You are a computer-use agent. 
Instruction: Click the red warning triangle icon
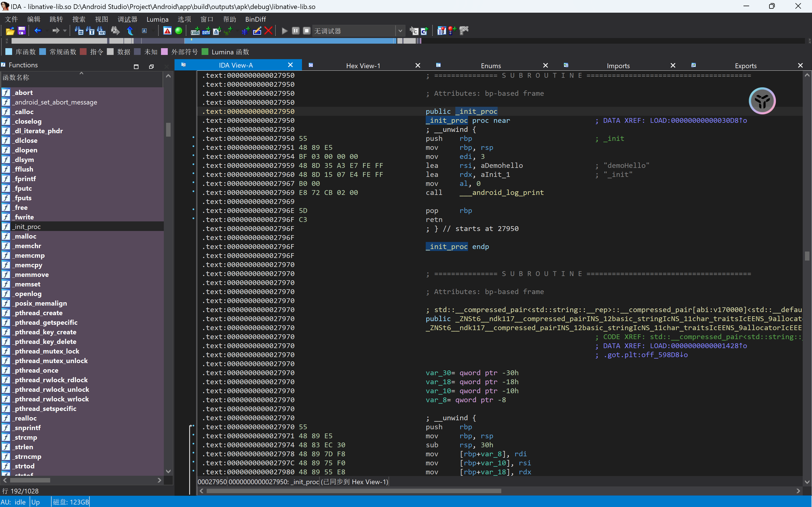pos(167,31)
